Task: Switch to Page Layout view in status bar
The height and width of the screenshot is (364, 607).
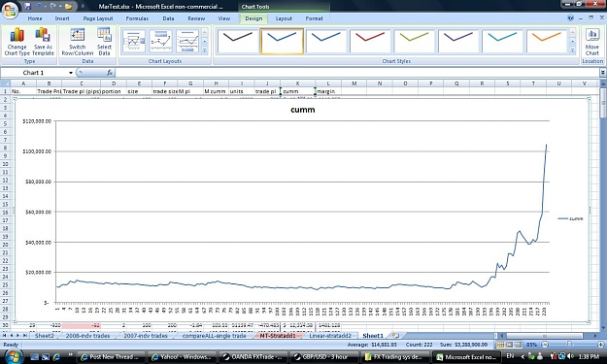Action: pos(509,345)
